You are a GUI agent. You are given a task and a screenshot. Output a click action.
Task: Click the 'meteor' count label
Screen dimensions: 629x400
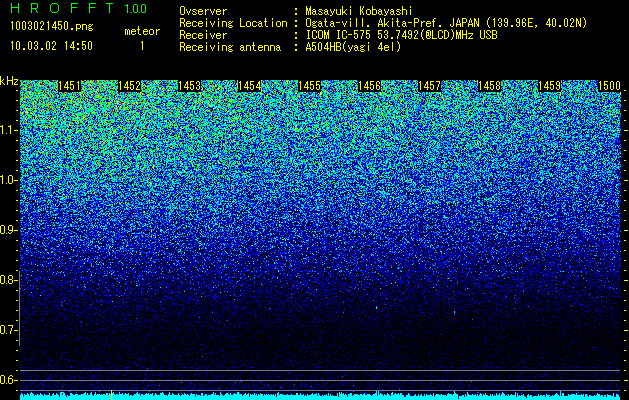point(142,31)
